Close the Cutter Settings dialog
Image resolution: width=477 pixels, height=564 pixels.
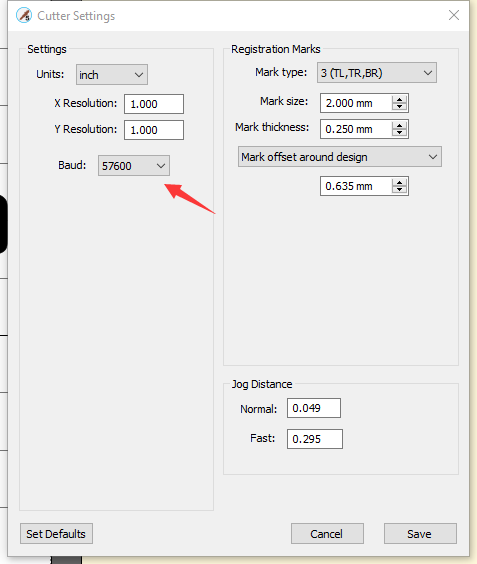click(454, 15)
